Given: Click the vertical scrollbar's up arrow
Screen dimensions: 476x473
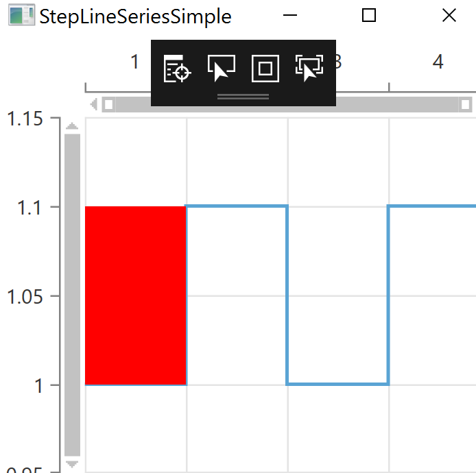Looking at the screenshot, I should (72, 126).
